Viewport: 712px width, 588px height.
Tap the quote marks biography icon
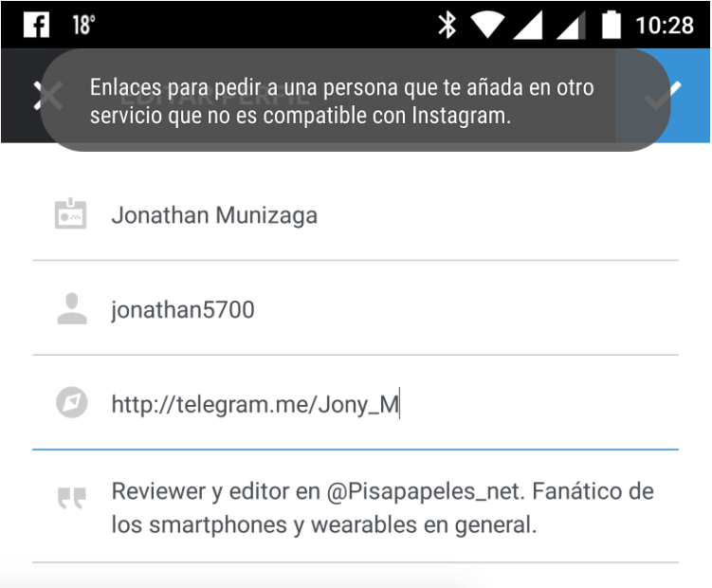[x=72, y=498]
